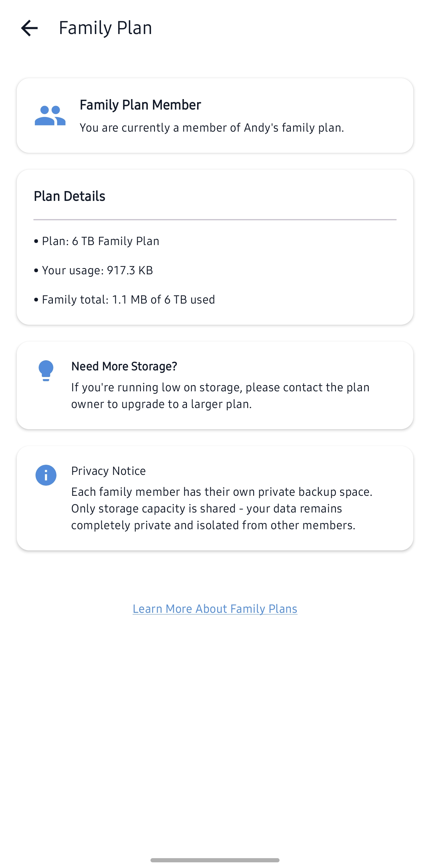Click the Family Plan page title
This screenshot has width=430, height=868.
point(105,28)
